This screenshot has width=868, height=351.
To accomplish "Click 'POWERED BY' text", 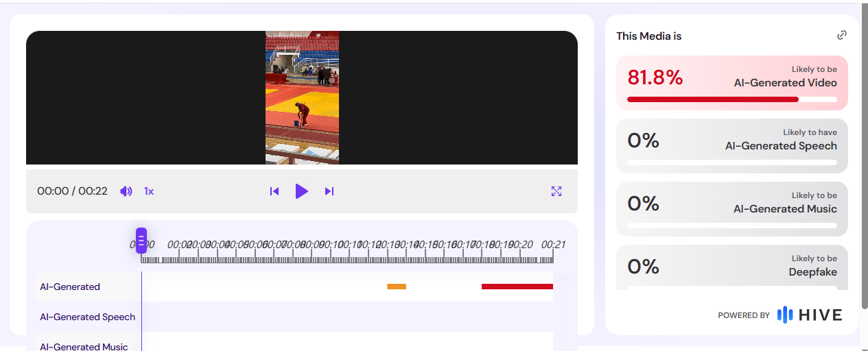I will tap(744, 315).
